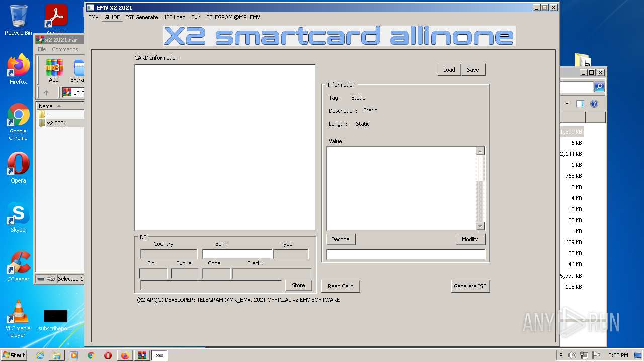The height and width of the screenshot is (362, 644).
Task: Open VLC media player desktop icon
Action: [18, 319]
